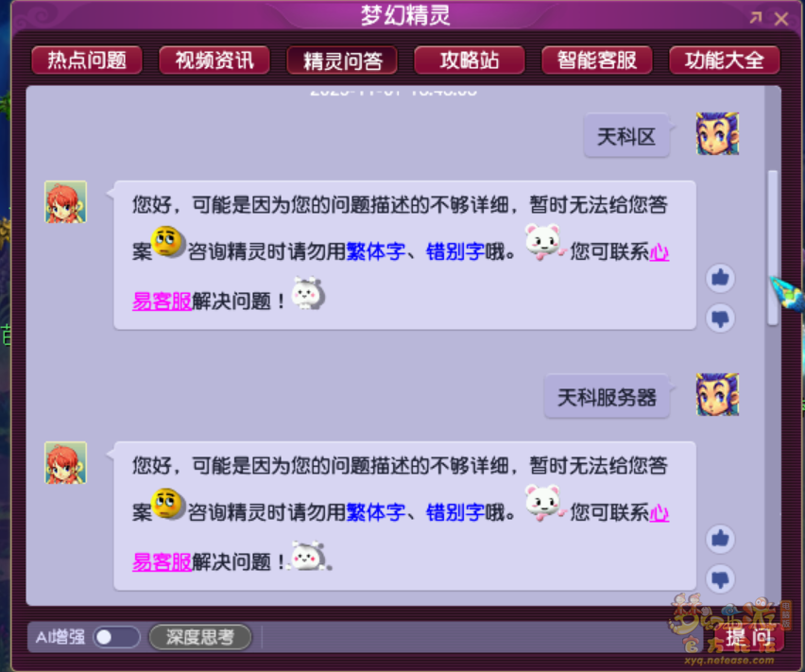Image resolution: width=805 pixels, height=672 pixels.
Task: Open the 视频资讯 tab
Action: (214, 60)
